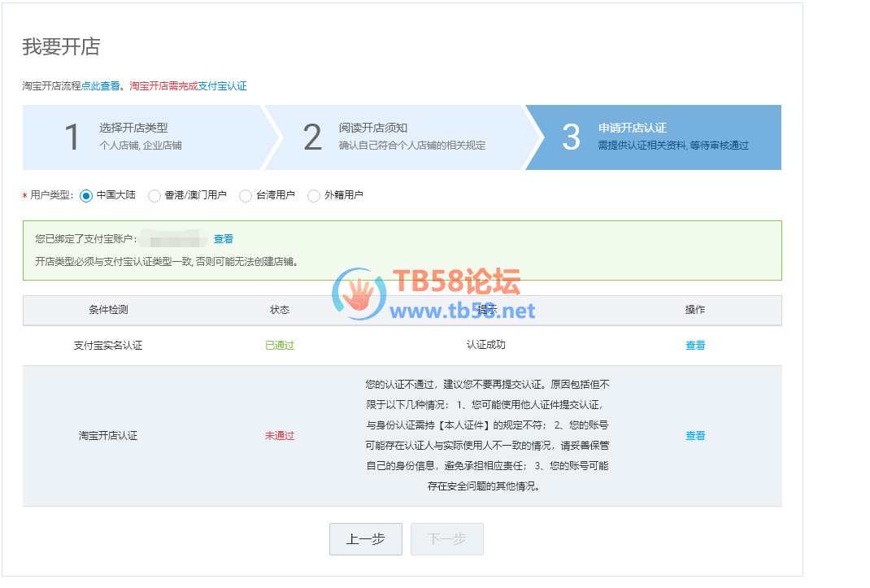Click the 未通过 status text
Viewport: 870px width, 588px height.
click(x=280, y=436)
